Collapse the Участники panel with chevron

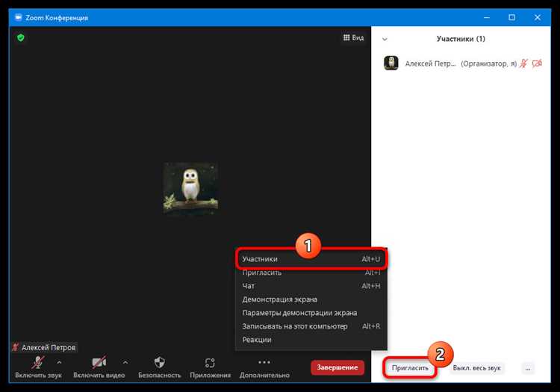coord(385,39)
